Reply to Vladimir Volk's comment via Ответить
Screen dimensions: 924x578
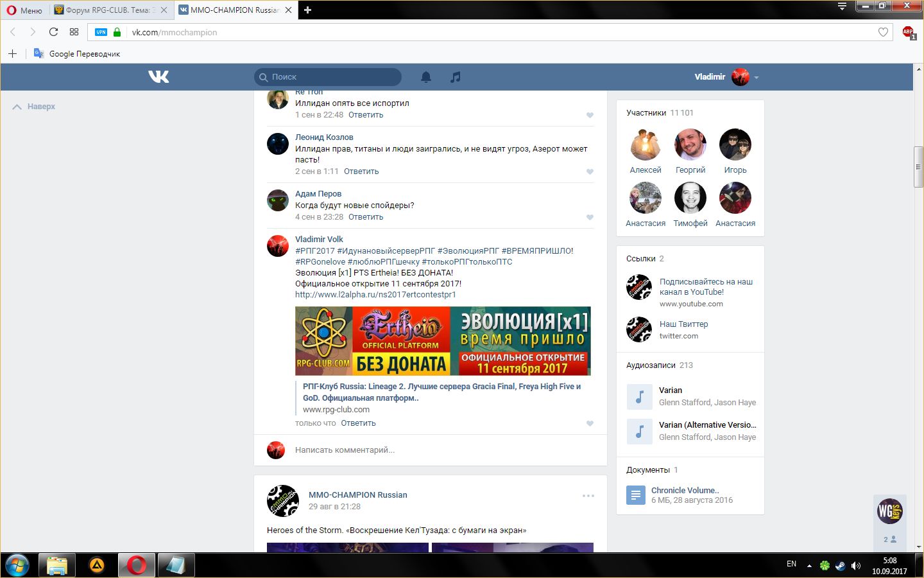tap(358, 423)
